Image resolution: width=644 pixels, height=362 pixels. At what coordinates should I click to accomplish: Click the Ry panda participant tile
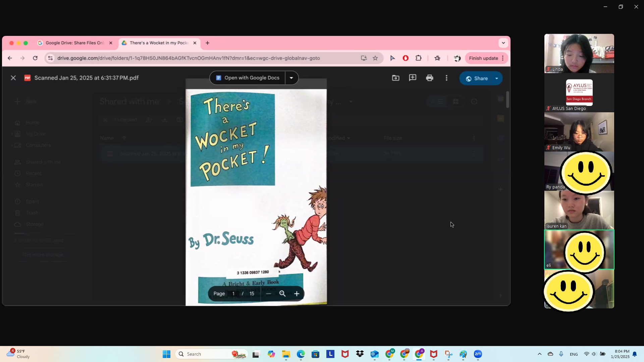tap(579, 171)
